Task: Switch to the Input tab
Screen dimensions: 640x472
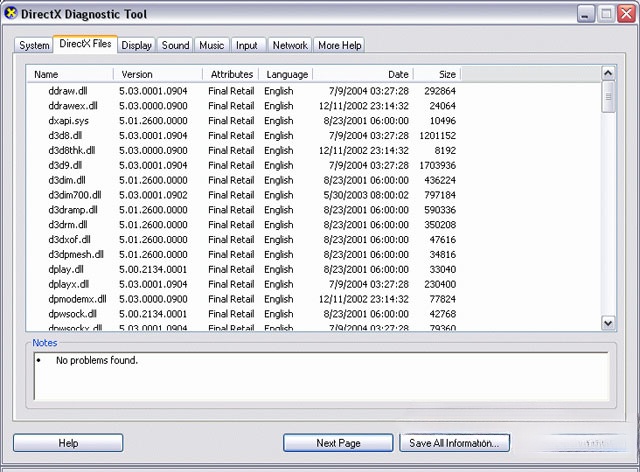Action: 247,45
